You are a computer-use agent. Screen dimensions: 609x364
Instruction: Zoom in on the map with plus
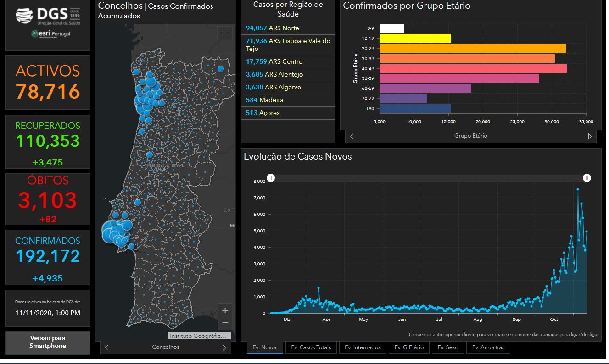(x=225, y=310)
